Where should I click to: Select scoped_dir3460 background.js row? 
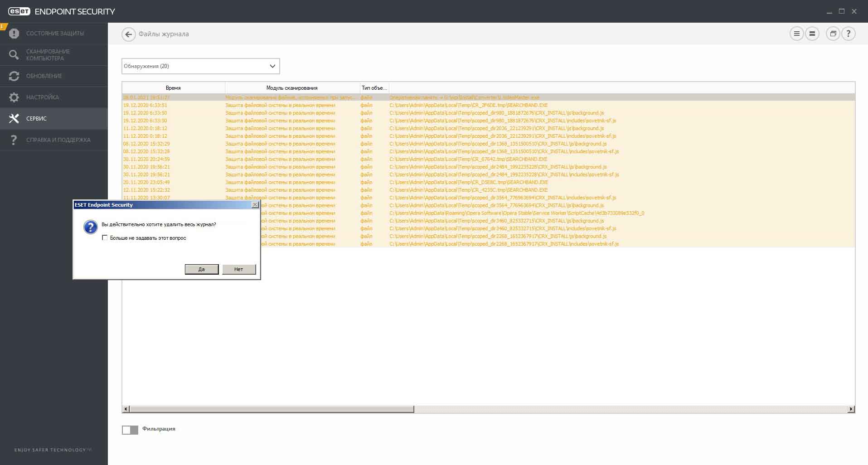558,221
